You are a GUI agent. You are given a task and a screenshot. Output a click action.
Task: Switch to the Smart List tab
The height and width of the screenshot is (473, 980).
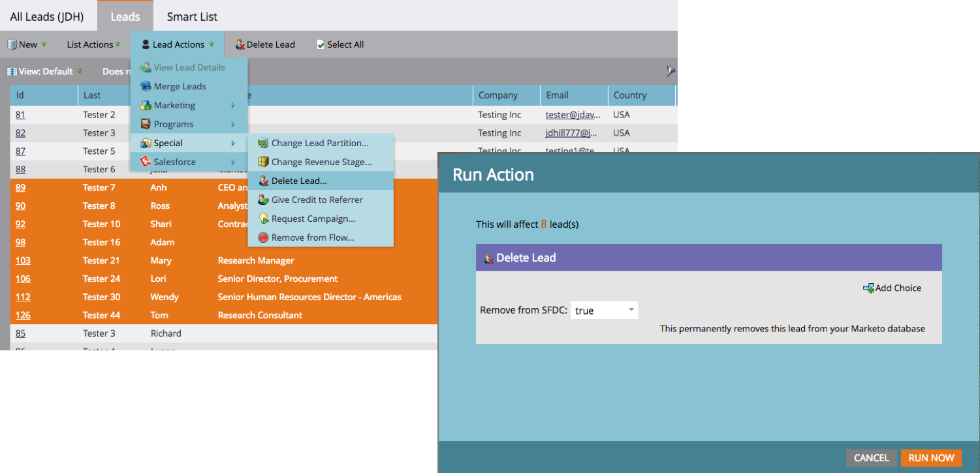click(x=192, y=16)
